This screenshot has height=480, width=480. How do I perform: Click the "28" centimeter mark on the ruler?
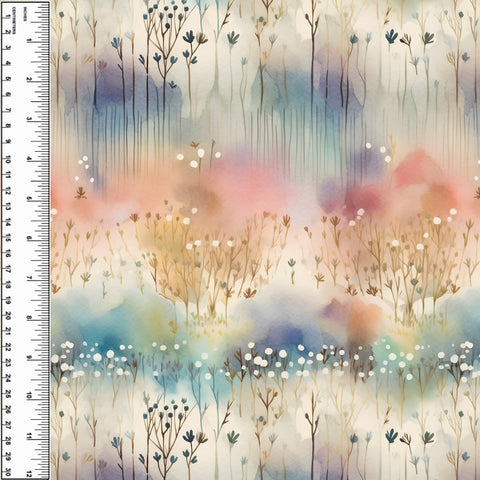[8, 441]
